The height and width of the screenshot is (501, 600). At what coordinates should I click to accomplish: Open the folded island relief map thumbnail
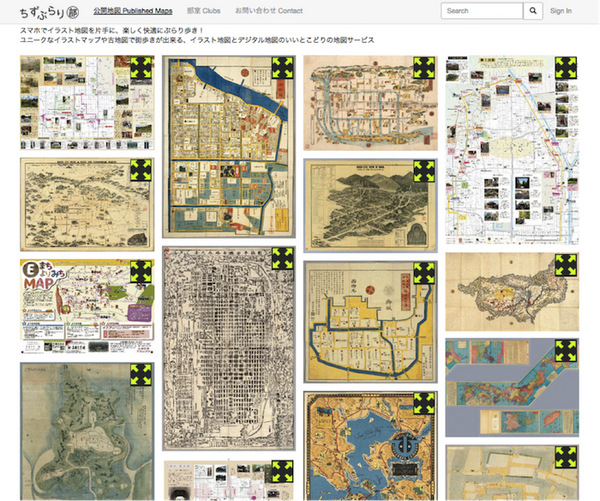click(512, 292)
